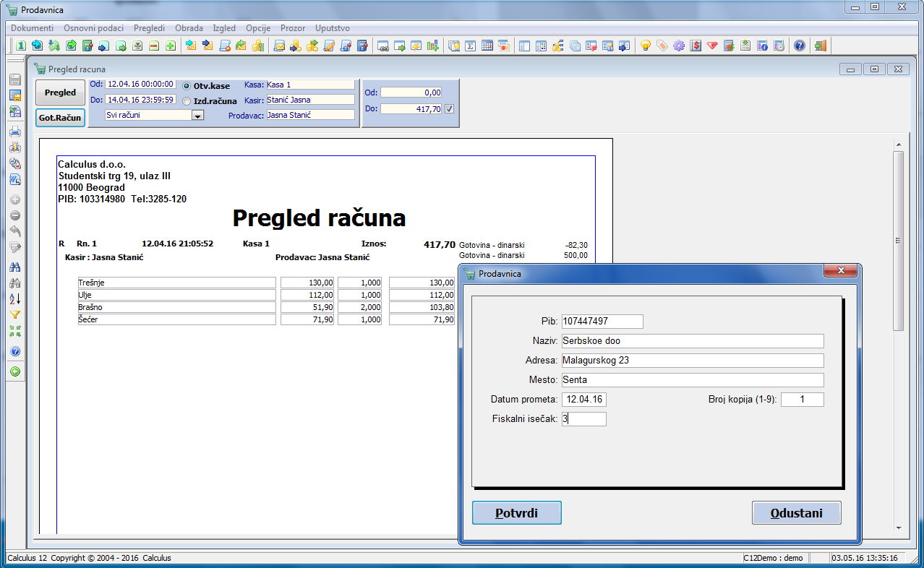Click the Got.Račun button

click(x=60, y=118)
